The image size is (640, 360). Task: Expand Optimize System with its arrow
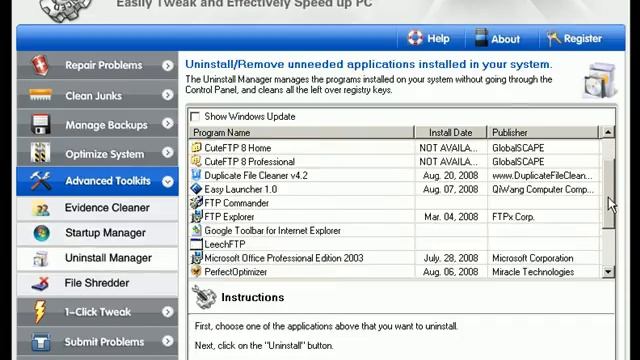[x=167, y=153]
